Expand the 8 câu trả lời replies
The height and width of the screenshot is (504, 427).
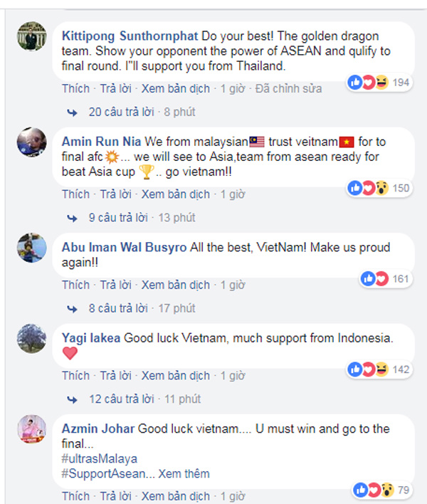coord(118,308)
